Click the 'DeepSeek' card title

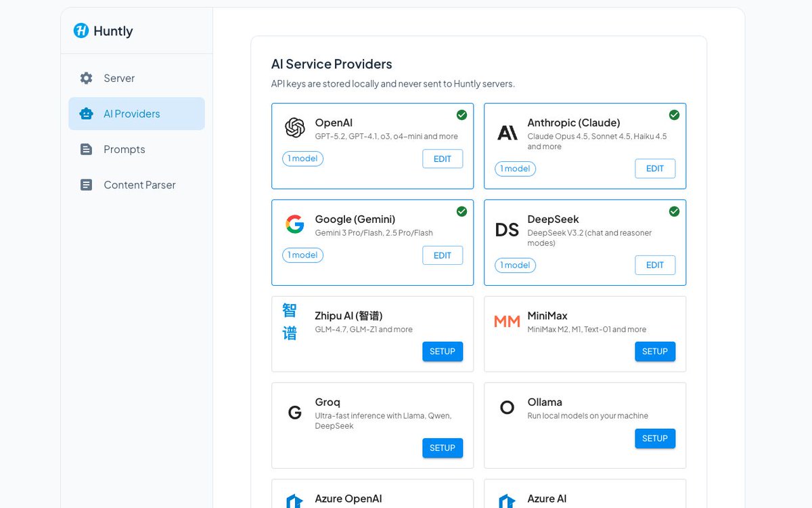(x=553, y=219)
